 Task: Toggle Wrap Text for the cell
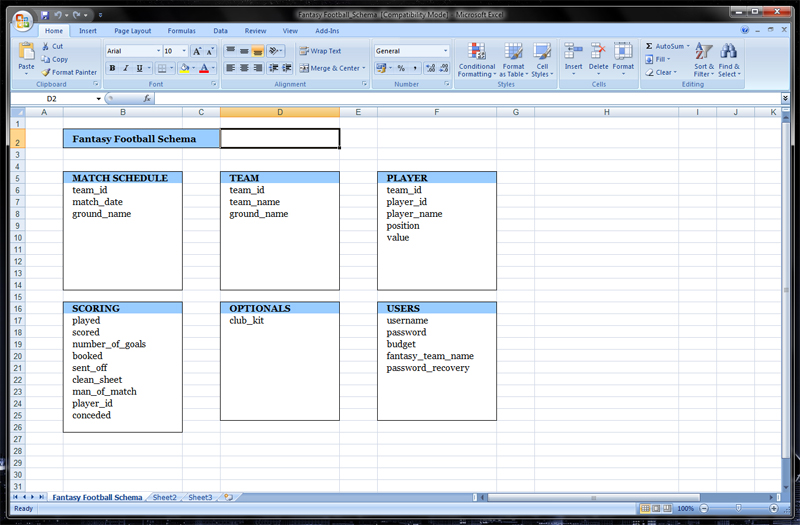pos(320,51)
